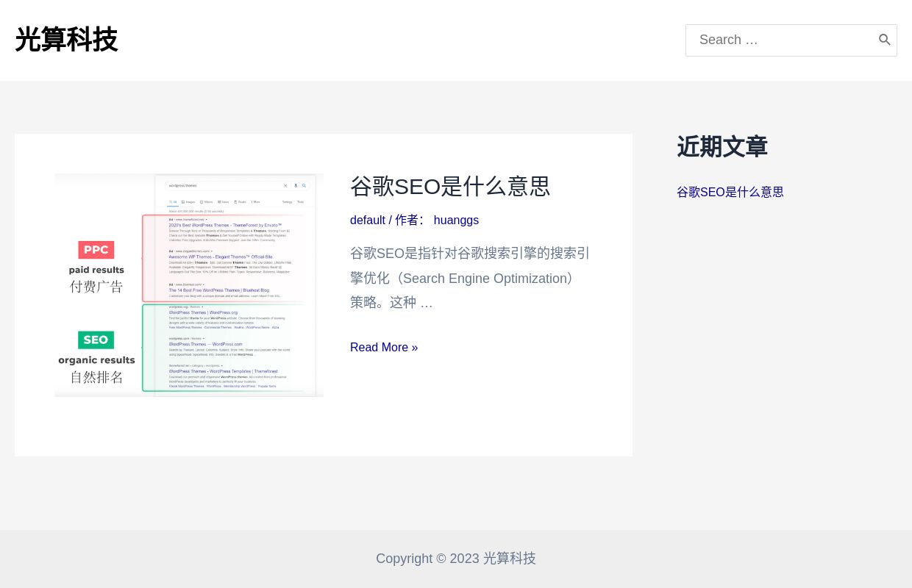Screen dimensions: 912x588
Task: Switch to the Images tab
Action: (189, 202)
